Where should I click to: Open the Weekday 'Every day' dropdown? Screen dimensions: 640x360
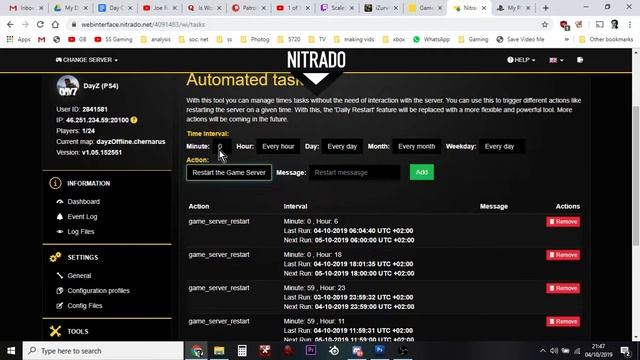point(502,147)
